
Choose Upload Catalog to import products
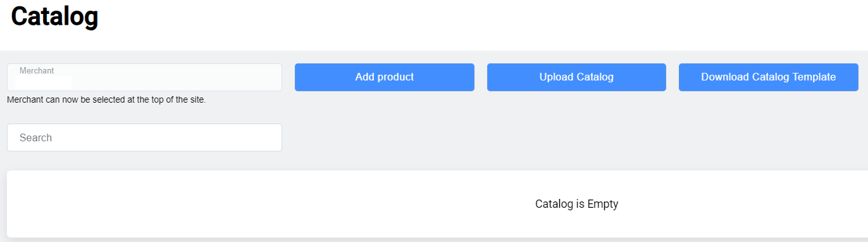point(576,77)
